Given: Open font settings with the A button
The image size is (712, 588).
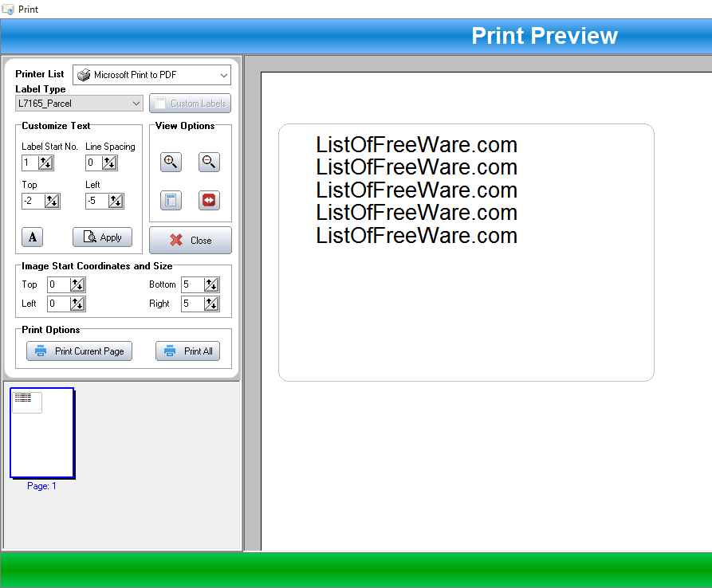Looking at the screenshot, I should click(32, 237).
